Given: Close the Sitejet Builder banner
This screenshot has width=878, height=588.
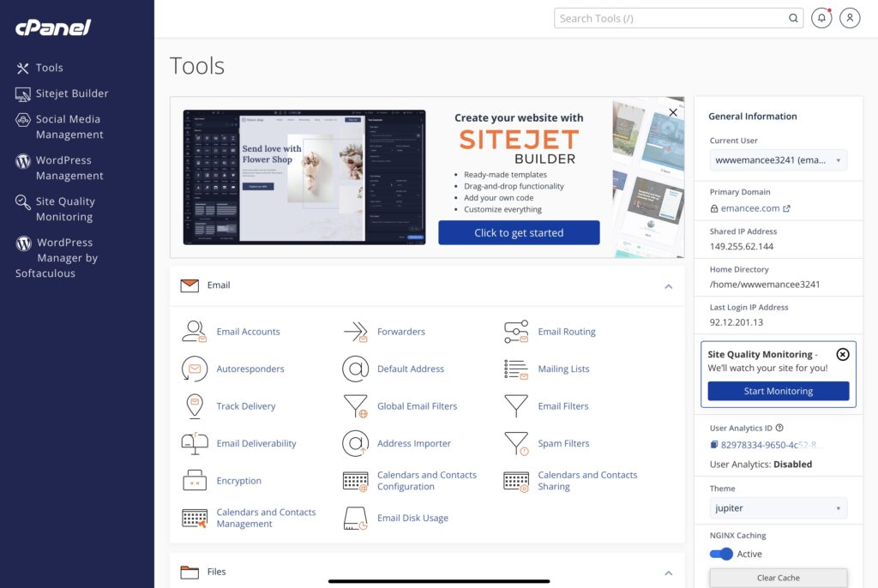Looking at the screenshot, I should point(673,112).
